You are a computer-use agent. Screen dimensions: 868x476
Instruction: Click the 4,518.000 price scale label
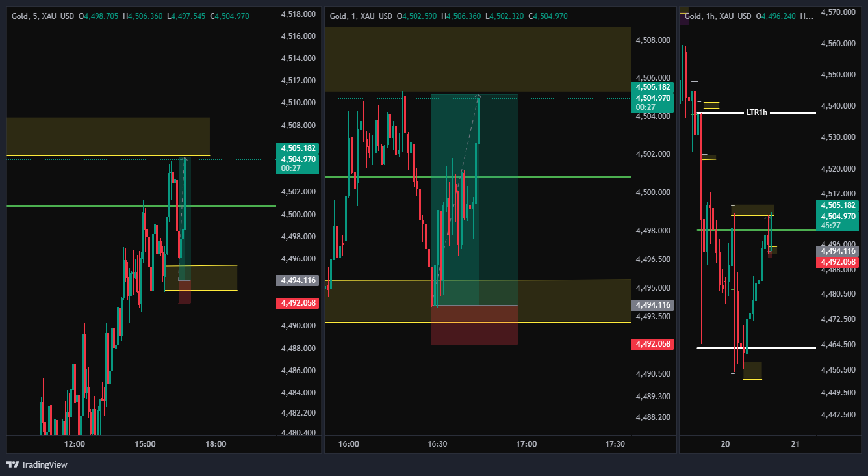coord(298,14)
